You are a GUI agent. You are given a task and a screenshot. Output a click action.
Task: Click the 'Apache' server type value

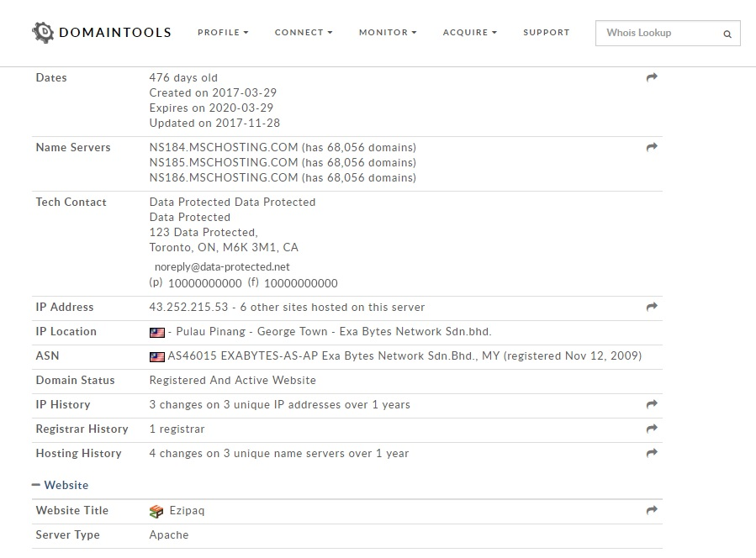pyautogui.click(x=169, y=534)
